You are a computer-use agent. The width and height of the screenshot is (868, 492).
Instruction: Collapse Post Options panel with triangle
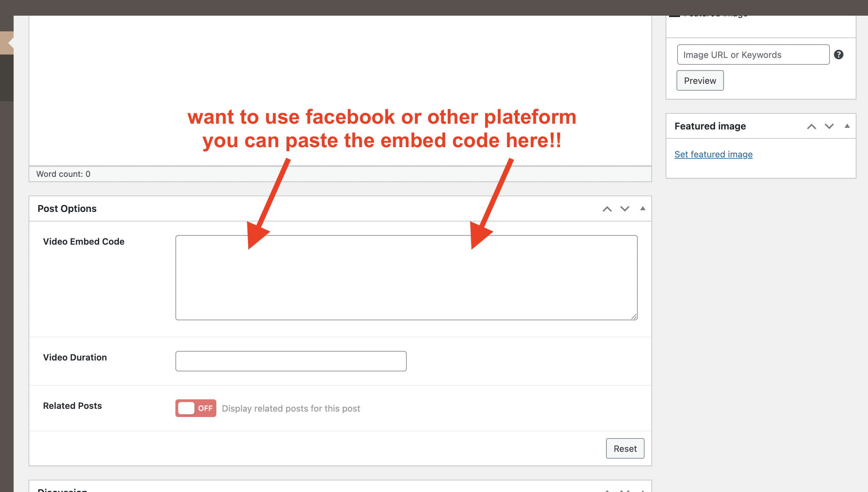pos(642,209)
